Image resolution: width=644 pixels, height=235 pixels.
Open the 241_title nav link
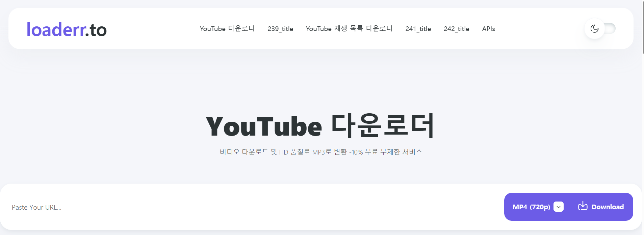pyautogui.click(x=418, y=29)
